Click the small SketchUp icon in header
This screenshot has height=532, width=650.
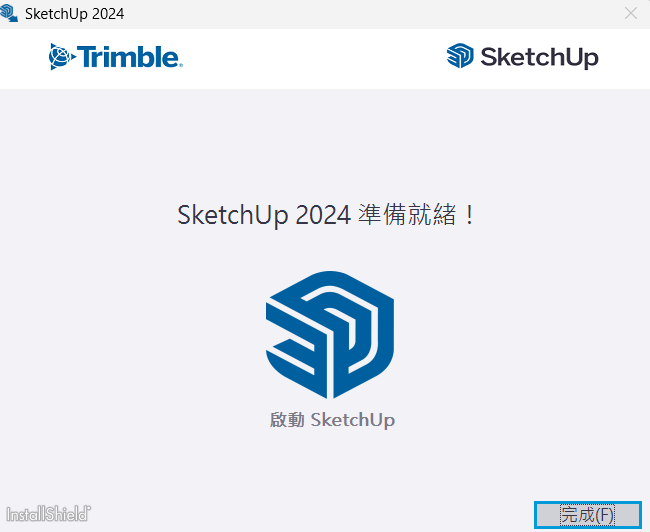coord(460,57)
